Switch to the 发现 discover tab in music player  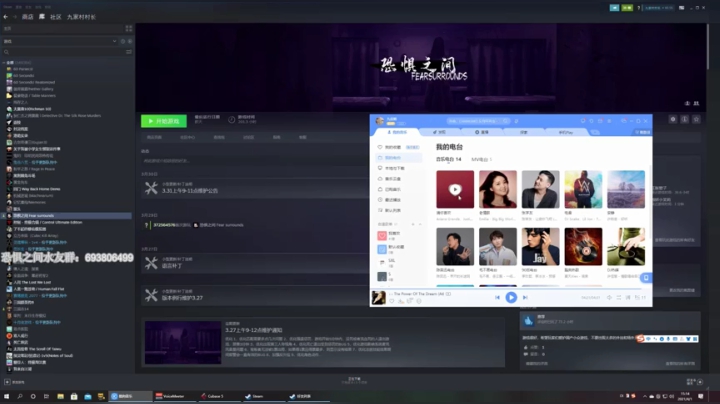click(x=439, y=132)
